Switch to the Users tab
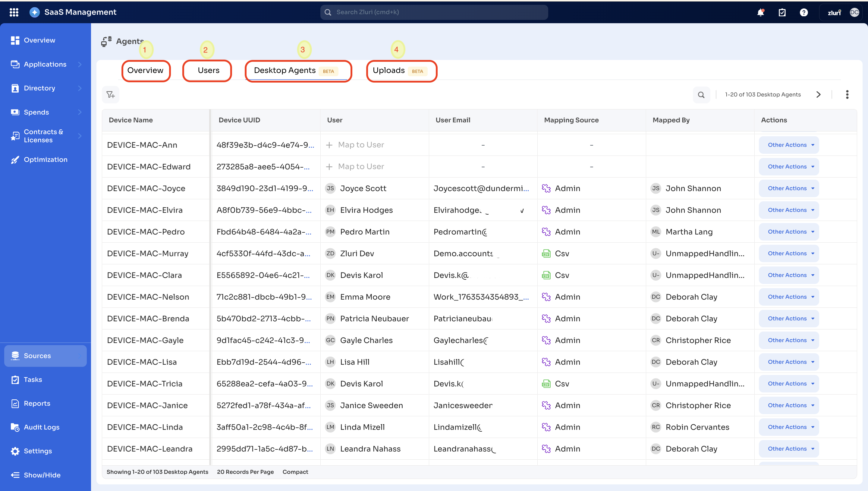The width and height of the screenshot is (868, 491). [x=208, y=71]
